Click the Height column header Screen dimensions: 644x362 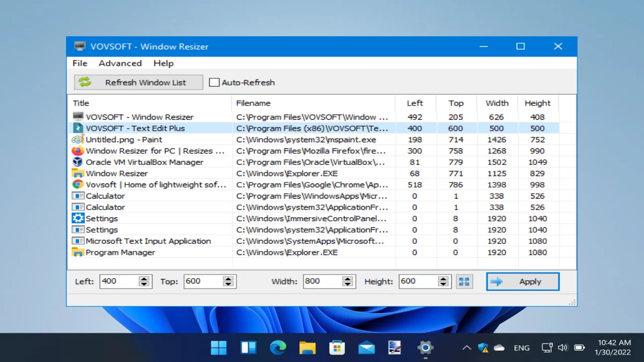[538, 103]
